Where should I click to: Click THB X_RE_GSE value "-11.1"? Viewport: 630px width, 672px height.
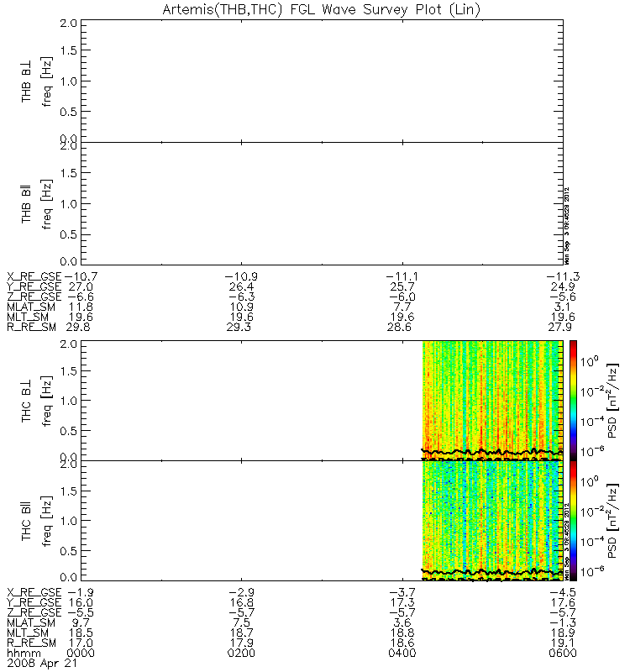pos(402,276)
